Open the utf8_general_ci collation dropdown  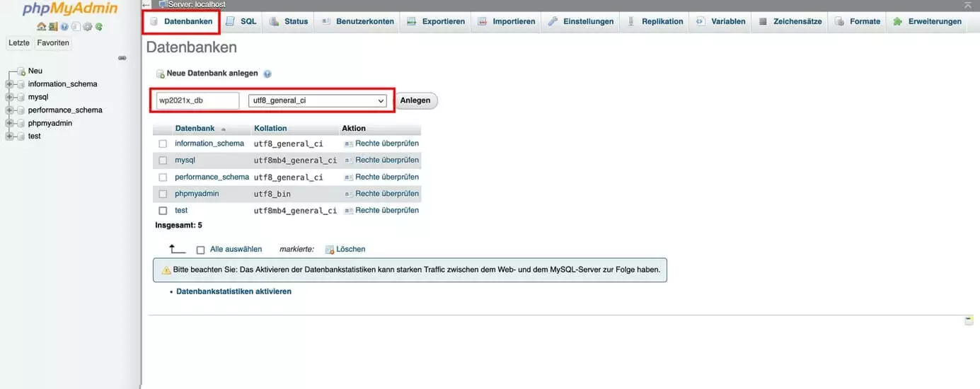(x=318, y=100)
